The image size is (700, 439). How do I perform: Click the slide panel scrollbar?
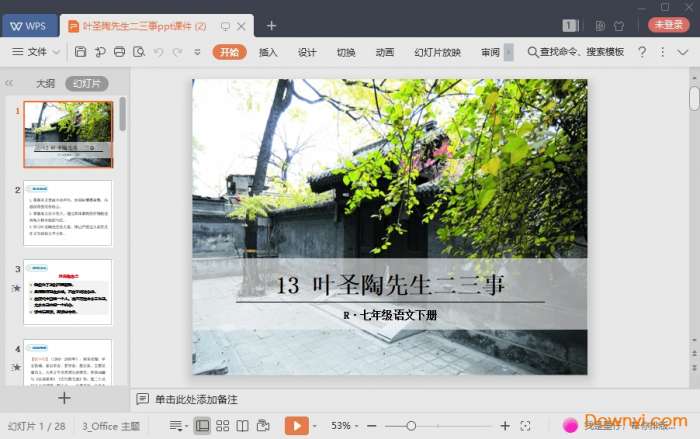tap(123, 114)
